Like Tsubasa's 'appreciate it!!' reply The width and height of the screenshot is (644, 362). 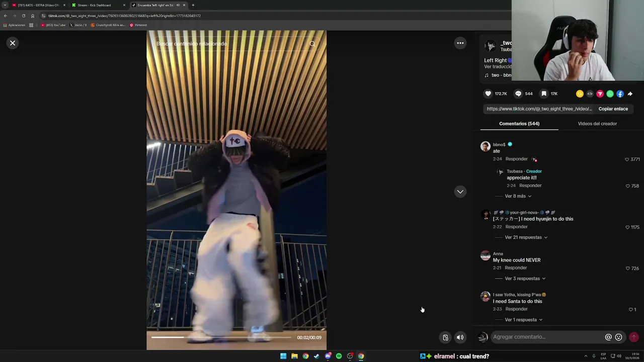coord(628,186)
